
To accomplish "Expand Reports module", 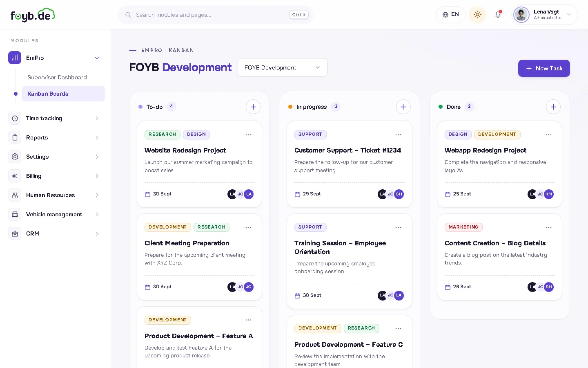I will pos(97,137).
